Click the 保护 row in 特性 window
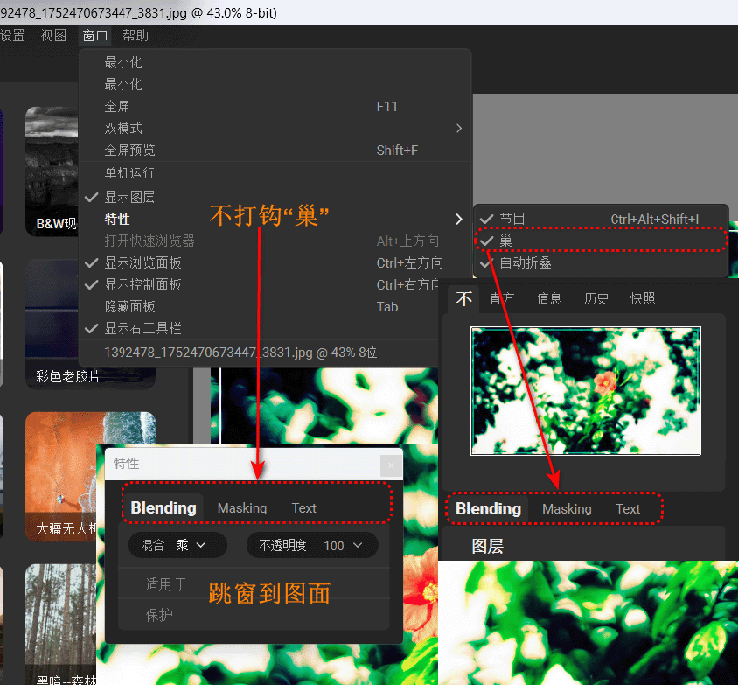 pyautogui.click(x=254, y=615)
